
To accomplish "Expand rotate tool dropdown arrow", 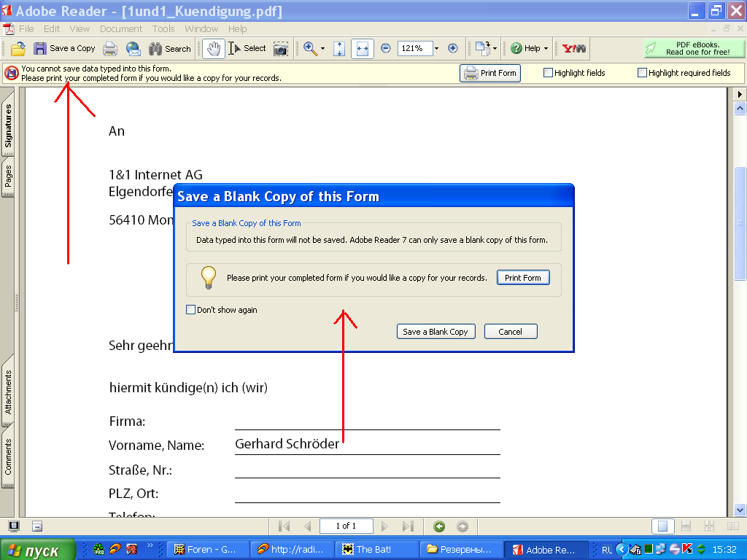I will (495, 49).
